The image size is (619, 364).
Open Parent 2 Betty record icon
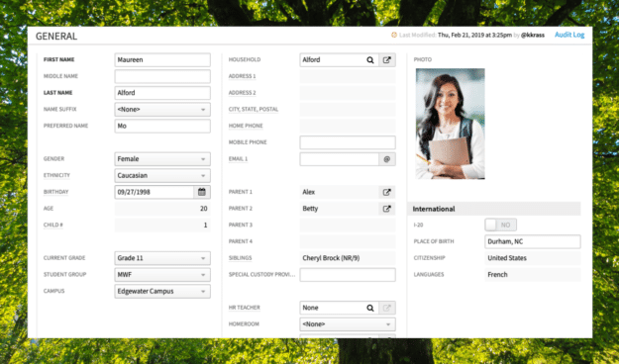tap(387, 209)
